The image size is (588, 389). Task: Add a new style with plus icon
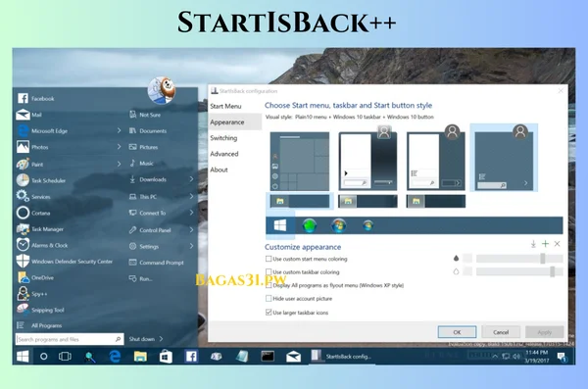pos(545,244)
